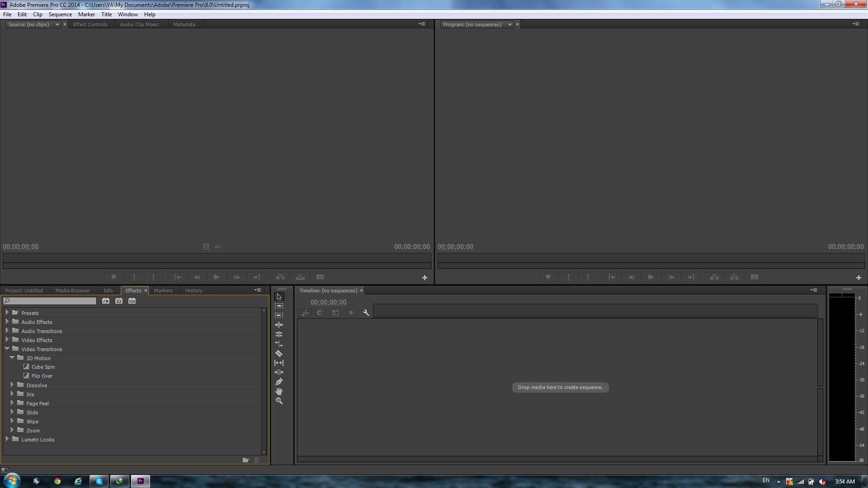Select the Cube Spin transition

(43, 367)
